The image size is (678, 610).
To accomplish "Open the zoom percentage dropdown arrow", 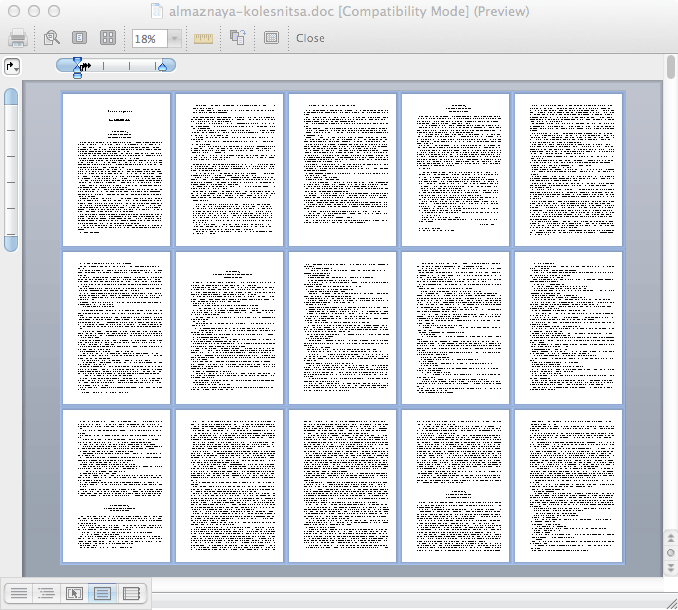I will point(175,38).
